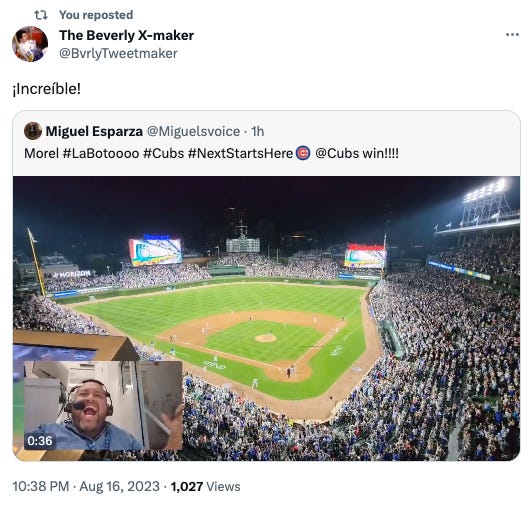Click the 0:36 video duration badge
527x508 pixels.
(x=40, y=440)
